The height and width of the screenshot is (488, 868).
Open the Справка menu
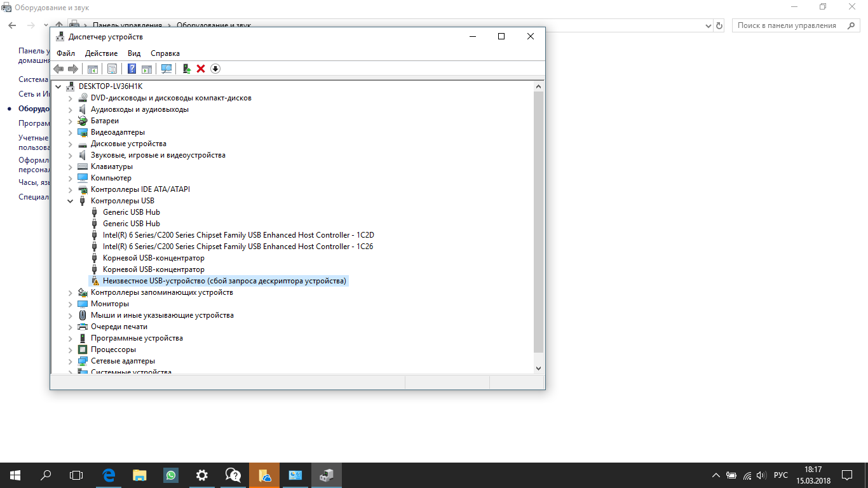point(165,53)
